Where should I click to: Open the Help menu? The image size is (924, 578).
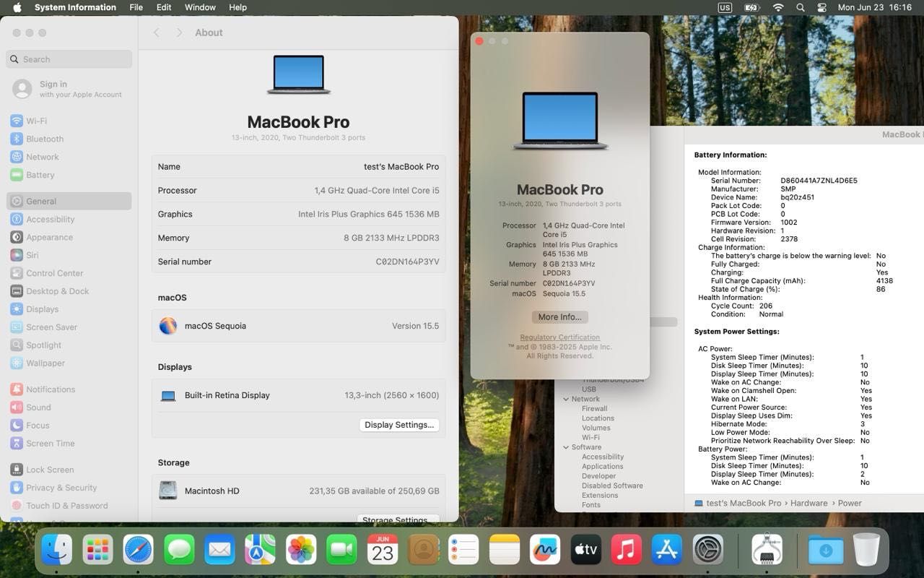[237, 7]
